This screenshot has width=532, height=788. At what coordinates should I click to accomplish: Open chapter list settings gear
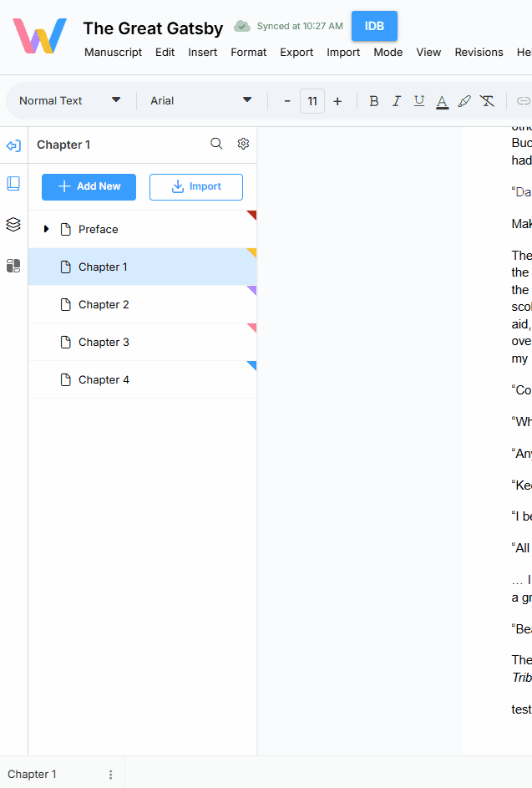pos(243,144)
